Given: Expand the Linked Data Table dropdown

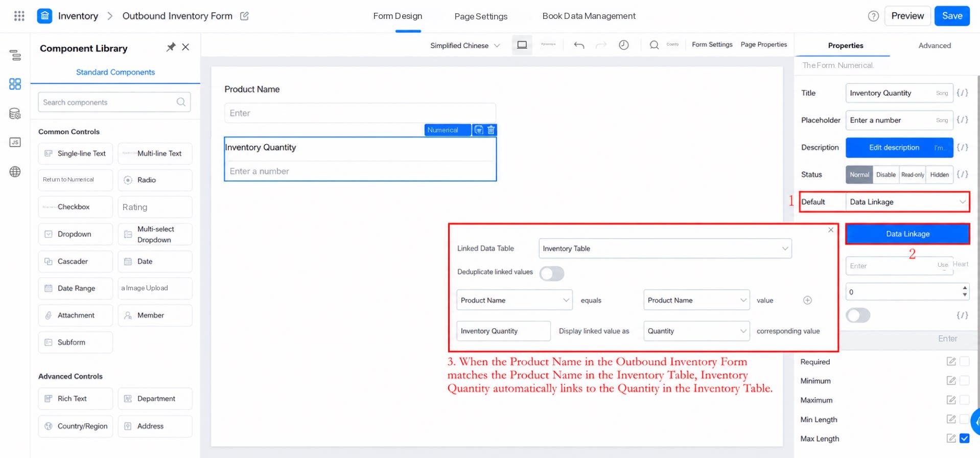Looking at the screenshot, I should click(x=665, y=248).
